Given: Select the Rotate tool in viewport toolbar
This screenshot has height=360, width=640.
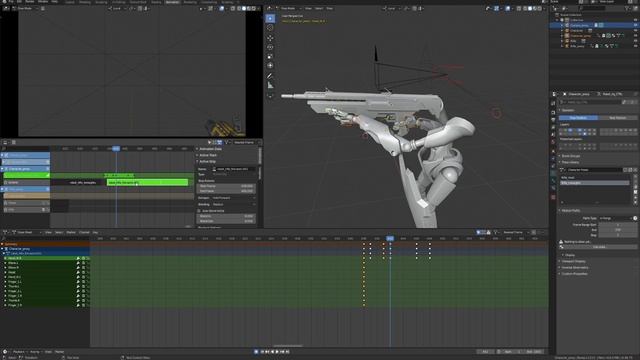Looking at the screenshot, I should pyautogui.click(x=270, y=47).
